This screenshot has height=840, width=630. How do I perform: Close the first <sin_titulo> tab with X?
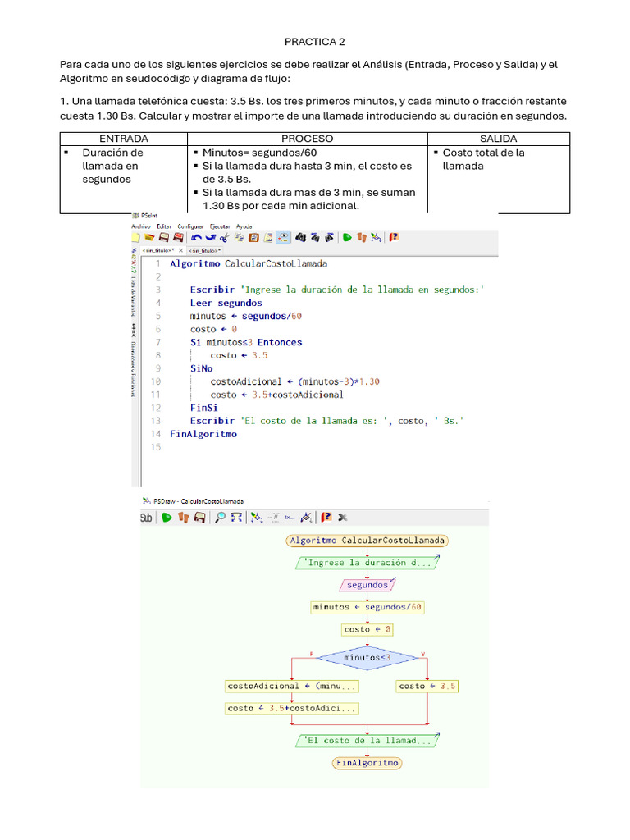click(181, 250)
